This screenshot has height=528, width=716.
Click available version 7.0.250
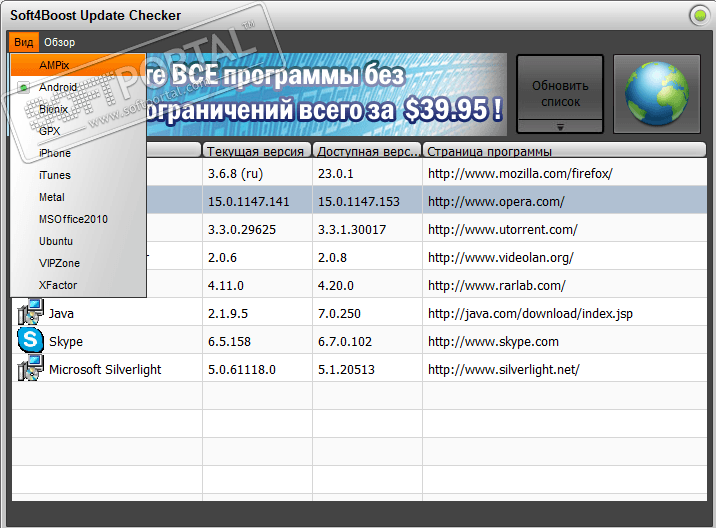pos(339,313)
